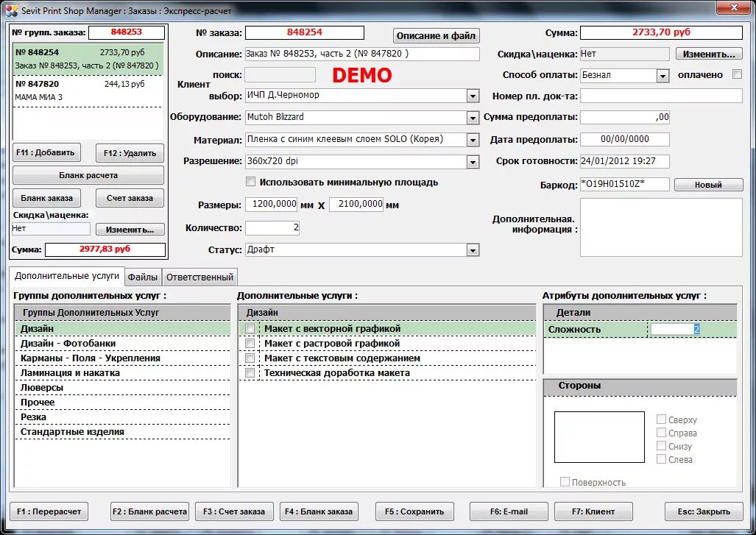The image size is (756, 535).
Task: Select the 'Дополнительные услуги' tab
Action: (66, 276)
